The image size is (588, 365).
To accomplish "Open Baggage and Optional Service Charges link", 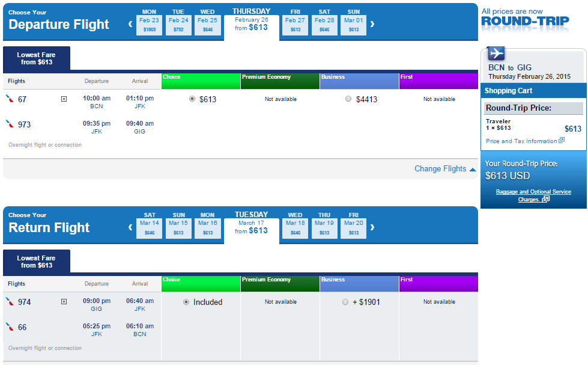I will pos(533,195).
